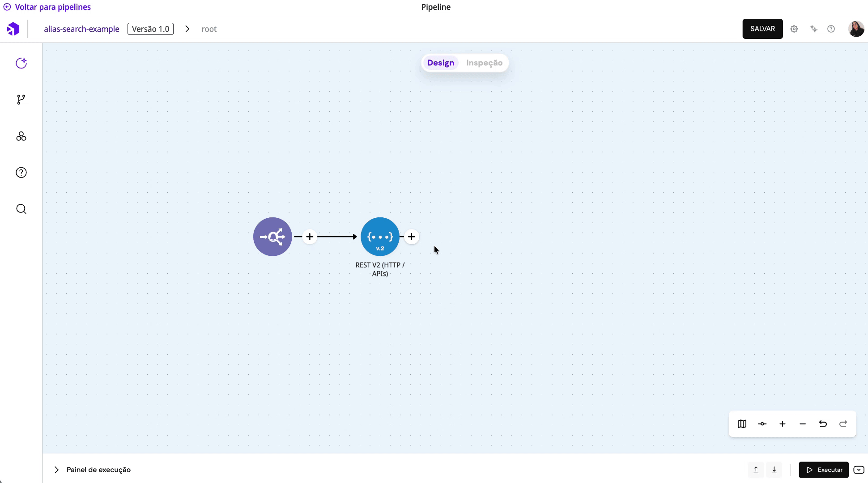
Task: Switch to Inspeção mode
Action: (484, 63)
